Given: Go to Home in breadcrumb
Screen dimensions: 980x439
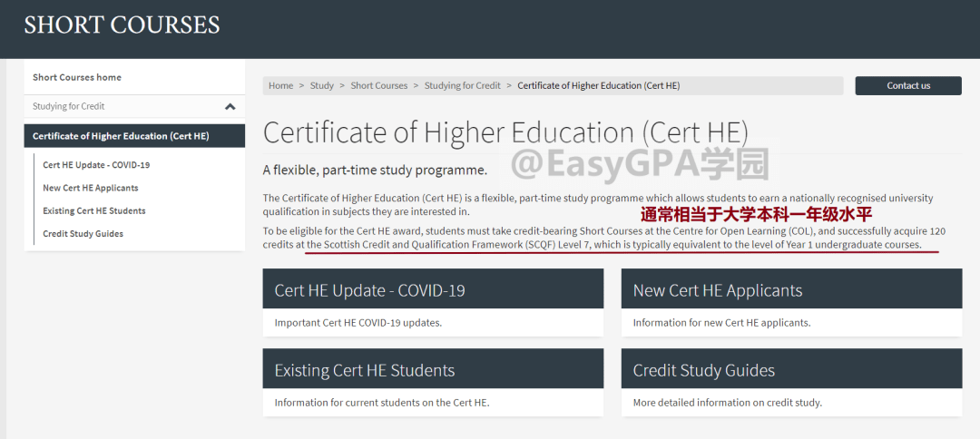Looking at the screenshot, I should 281,86.
